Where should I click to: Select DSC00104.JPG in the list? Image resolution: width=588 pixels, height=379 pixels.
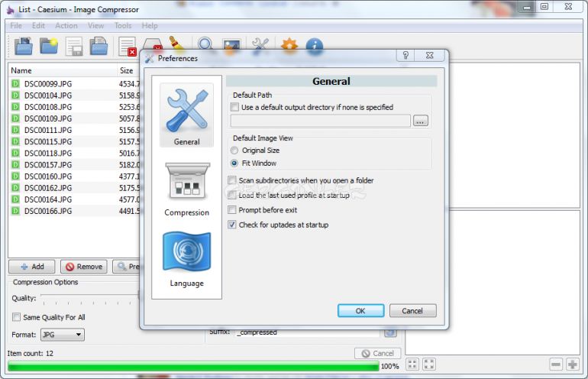[74, 96]
